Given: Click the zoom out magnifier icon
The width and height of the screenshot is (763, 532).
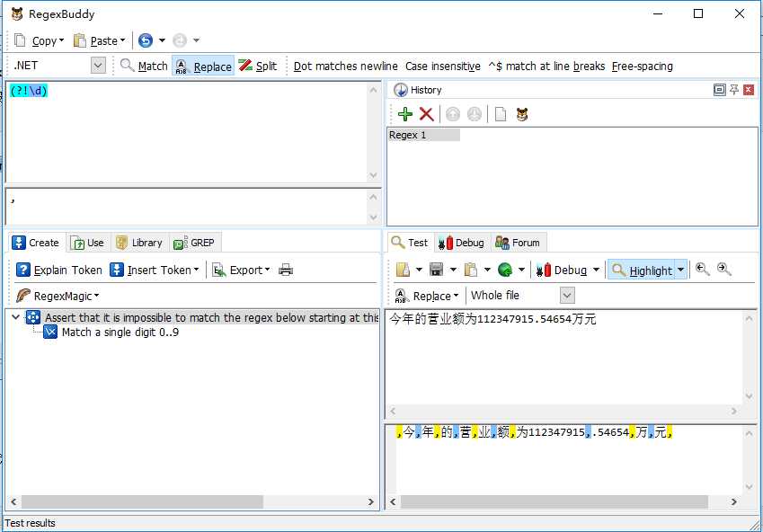Looking at the screenshot, I should (702, 270).
